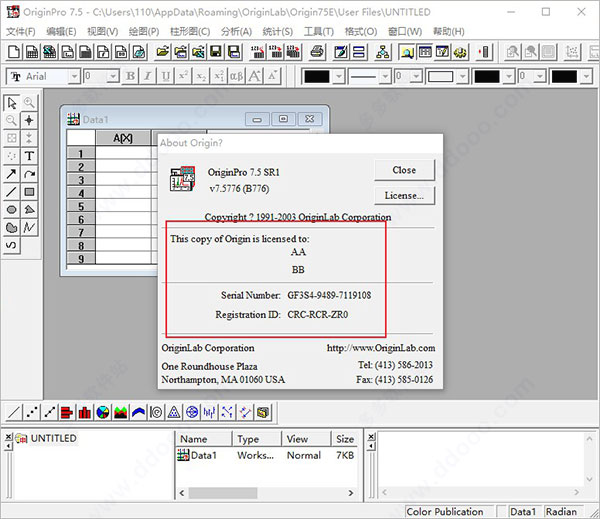Increase font size A button
Screen dimensions: 600x519
point(254,76)
